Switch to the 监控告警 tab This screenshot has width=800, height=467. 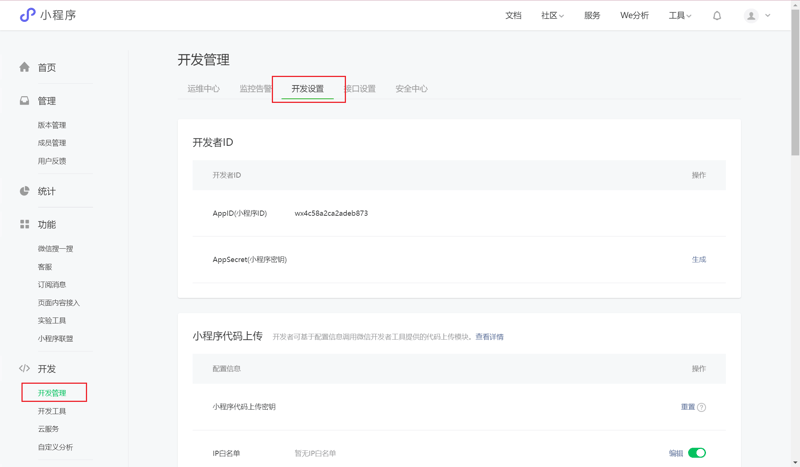[x=256, y=89]
